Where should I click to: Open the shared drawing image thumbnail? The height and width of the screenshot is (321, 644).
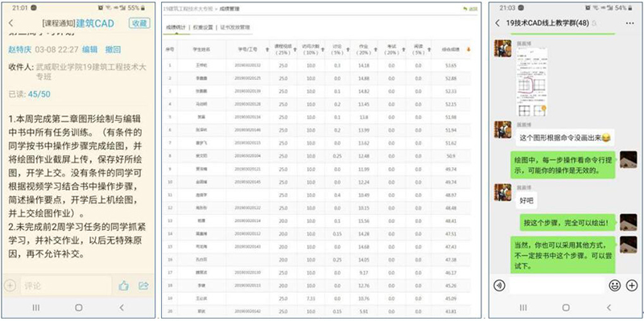(531, 81)
